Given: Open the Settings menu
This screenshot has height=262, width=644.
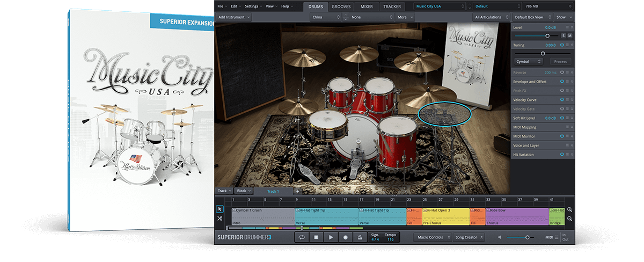Looking at the screenshot, I should pyautogui.click(x=253, y=6).
